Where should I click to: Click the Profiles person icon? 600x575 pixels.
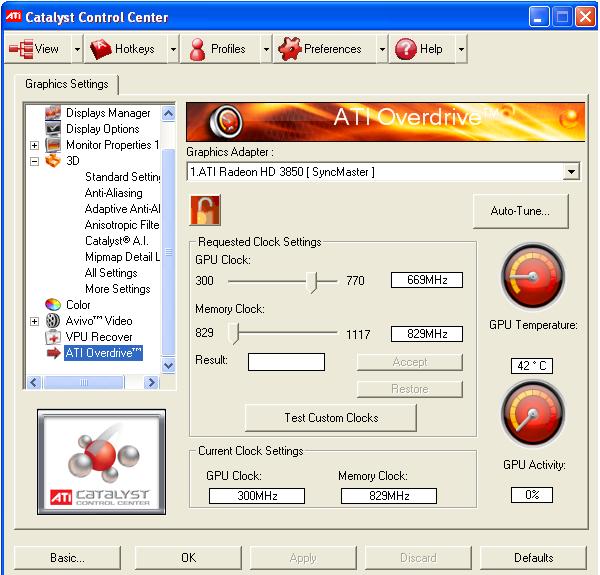pos(197,49)
